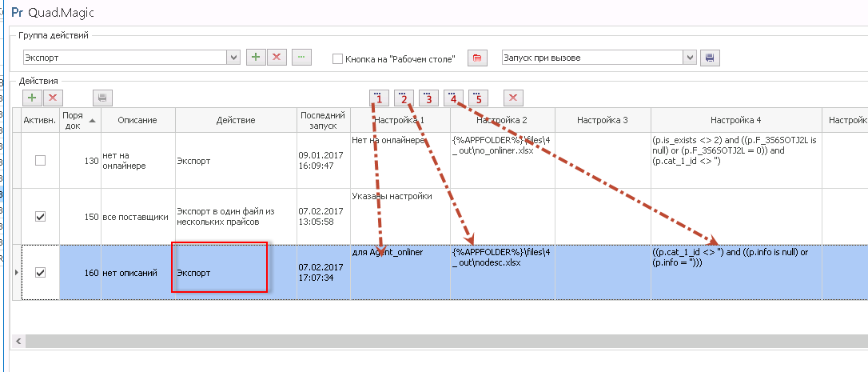Click the '09.01.2017 16:09:47' launch cell
868x372 pixels.
point(323,160)
